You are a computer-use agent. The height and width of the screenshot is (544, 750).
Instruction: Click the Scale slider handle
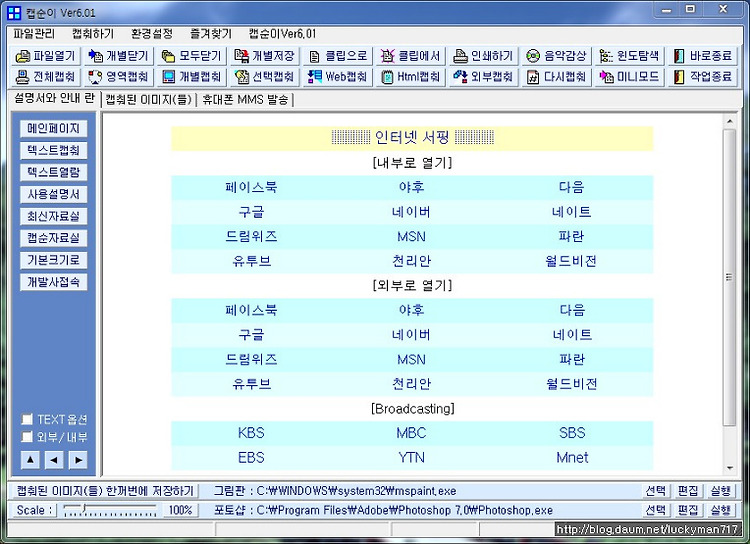coord(84,508)
